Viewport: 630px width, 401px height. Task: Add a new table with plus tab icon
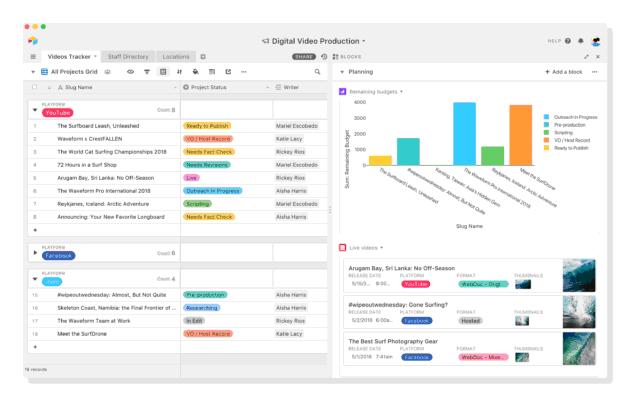pyautogui.click(x=203, y=57)
